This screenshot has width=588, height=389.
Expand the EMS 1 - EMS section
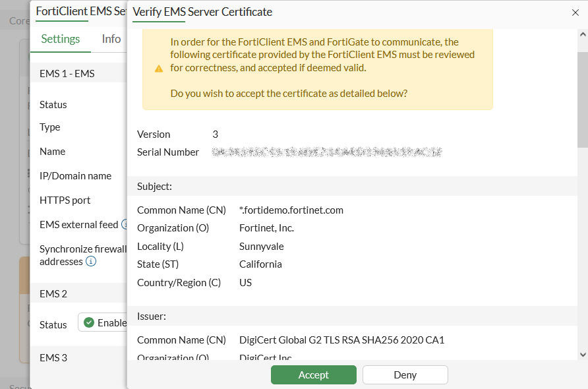click(x=68, y=73)
